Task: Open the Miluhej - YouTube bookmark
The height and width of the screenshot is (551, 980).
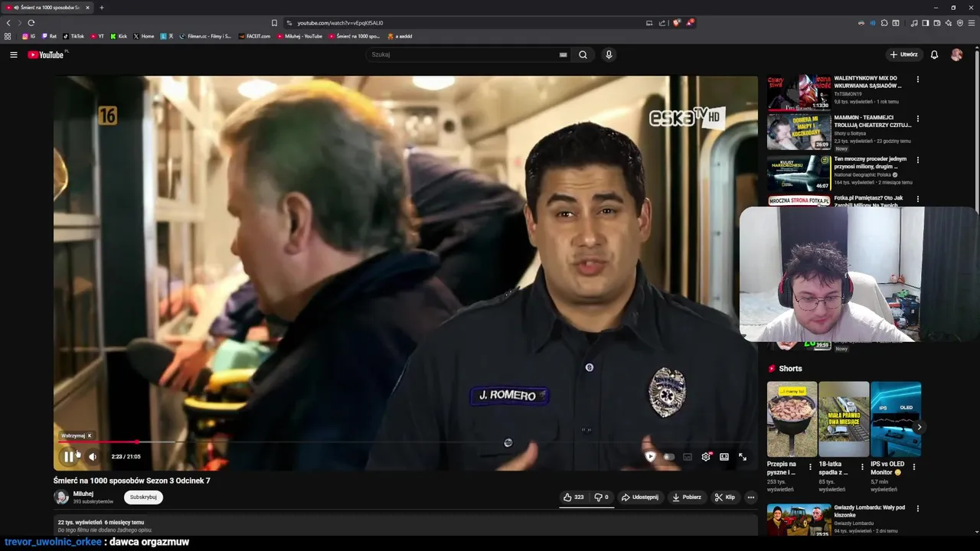Action: pyautogui.click(x=300, y=36)
